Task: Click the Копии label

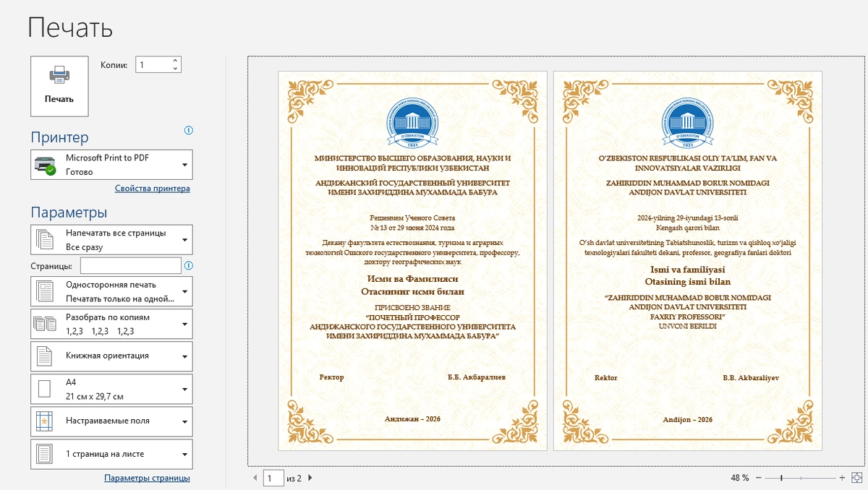Action: [114, 65]
